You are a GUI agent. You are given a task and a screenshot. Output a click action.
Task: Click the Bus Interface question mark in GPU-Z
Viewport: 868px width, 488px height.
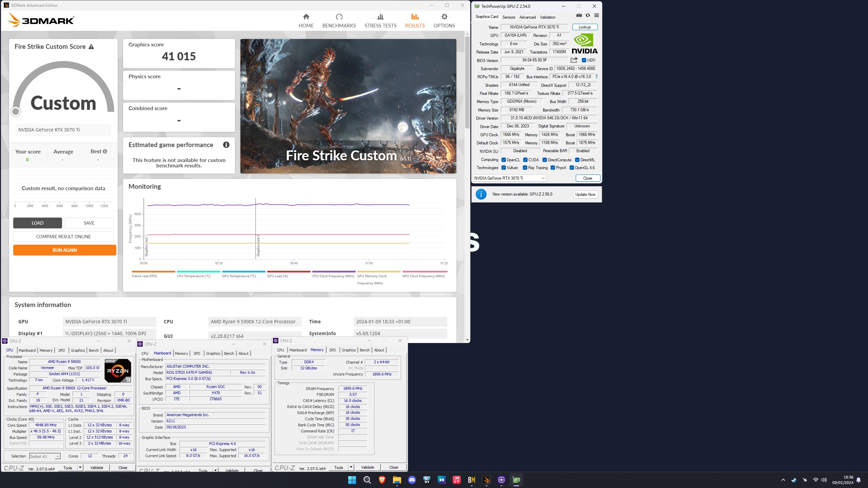(x=596, y=77)
